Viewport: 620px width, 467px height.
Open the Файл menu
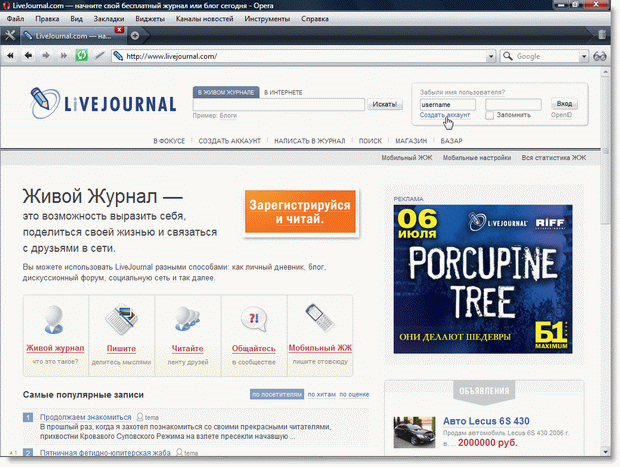(x=15, y=19)
